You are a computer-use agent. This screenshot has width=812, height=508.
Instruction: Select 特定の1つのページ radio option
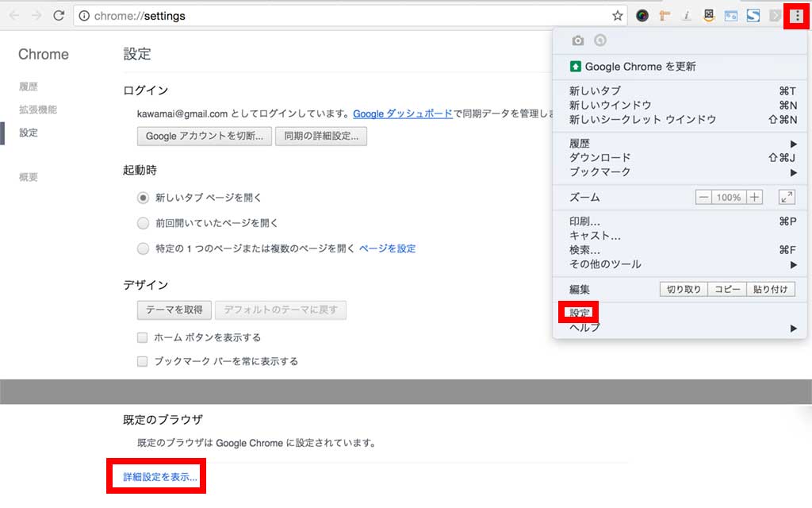click(x=143, y=248)
